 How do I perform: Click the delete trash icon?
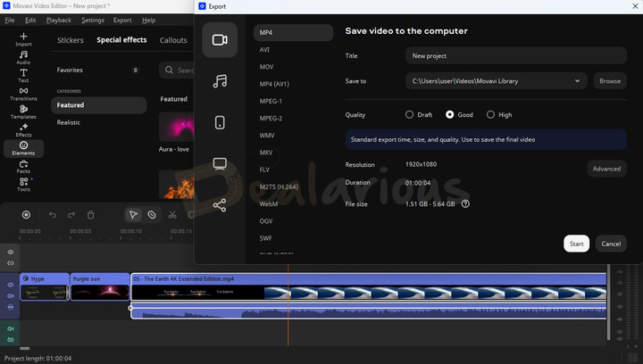coord(90,214)
